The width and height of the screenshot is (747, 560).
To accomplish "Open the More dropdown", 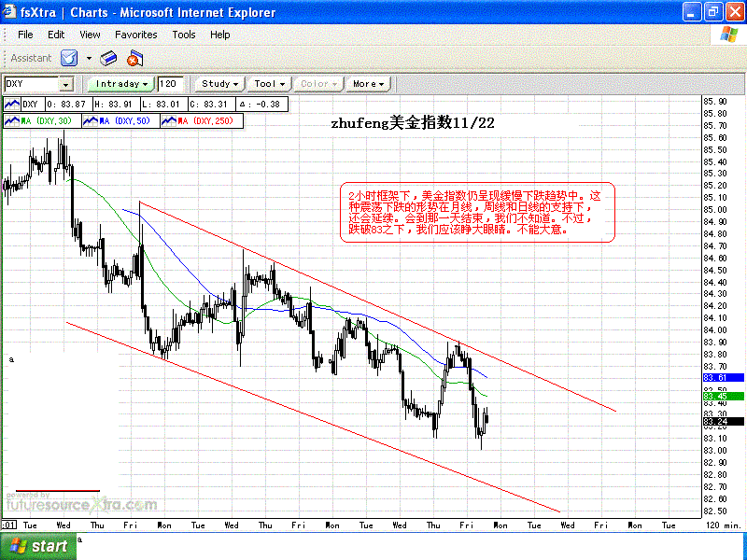I will [x=368, y=84].
